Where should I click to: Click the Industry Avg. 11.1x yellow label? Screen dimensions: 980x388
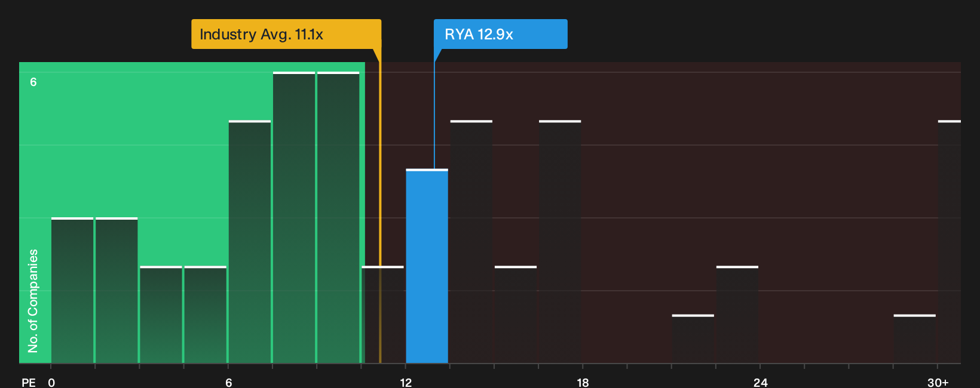tap(286, 34)
